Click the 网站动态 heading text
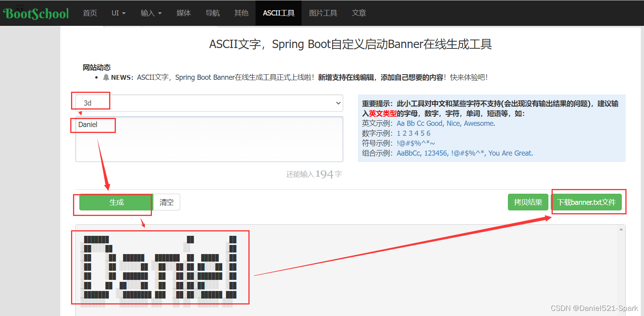Viewport: 644px width, 316px height. pos(96,67)
